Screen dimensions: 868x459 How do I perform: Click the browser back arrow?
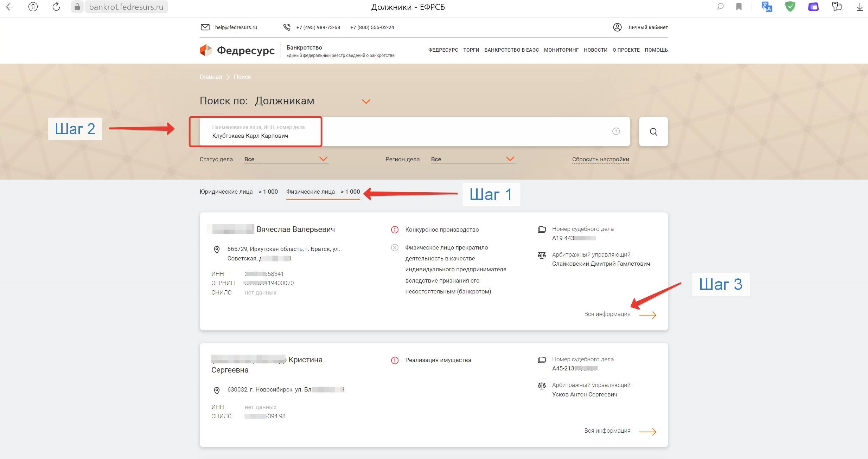(10, 7)
